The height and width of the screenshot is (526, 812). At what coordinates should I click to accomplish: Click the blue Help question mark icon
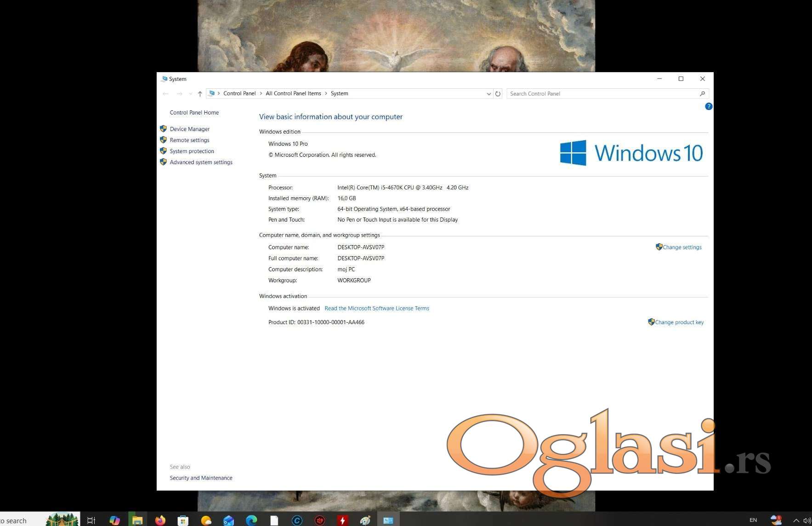pyautogui.click(x=708, y=107)
